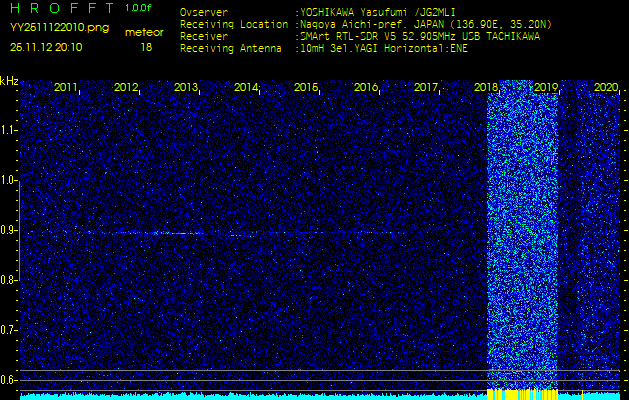Click the 1.0 frequency axis label
Viewport: 629px width, 400px height.
click(9, 180)
